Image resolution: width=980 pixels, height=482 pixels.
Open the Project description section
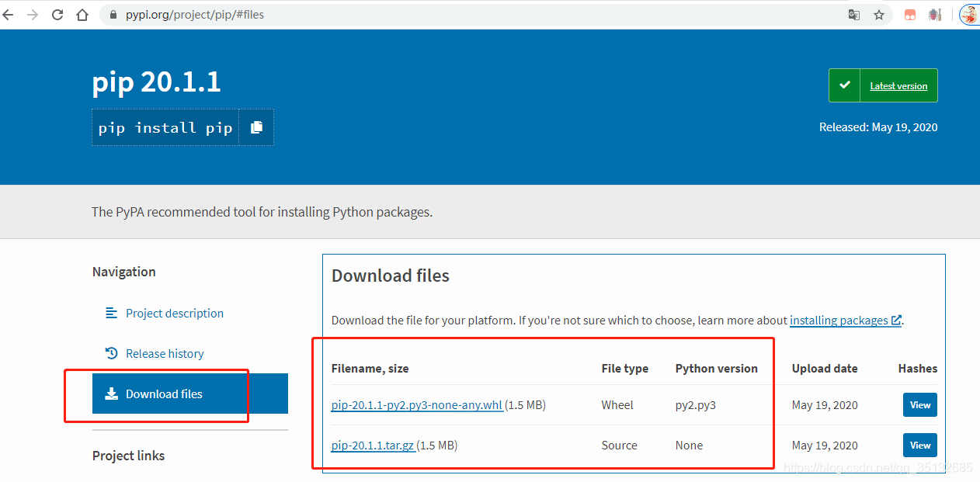point(174,314)
